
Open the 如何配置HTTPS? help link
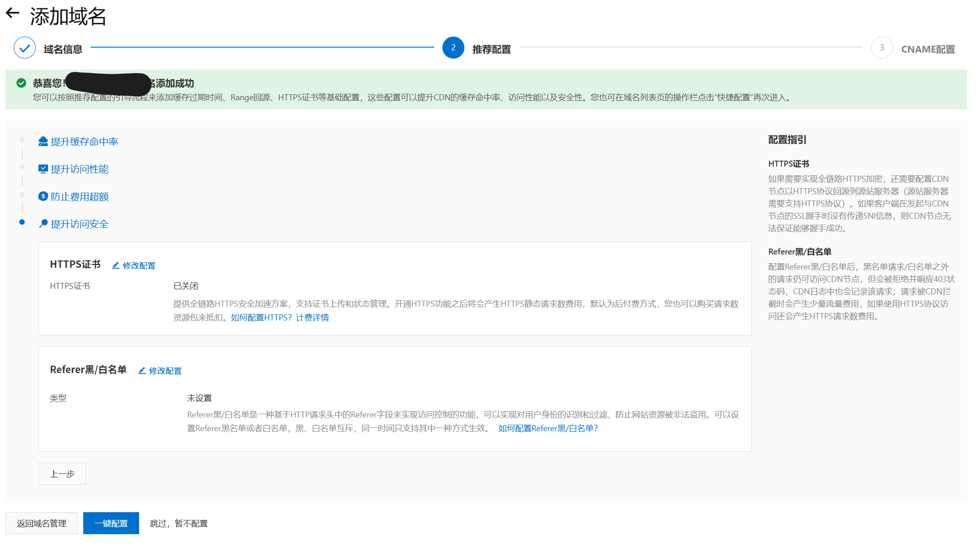pyautogui.click(x=261, y=318)
